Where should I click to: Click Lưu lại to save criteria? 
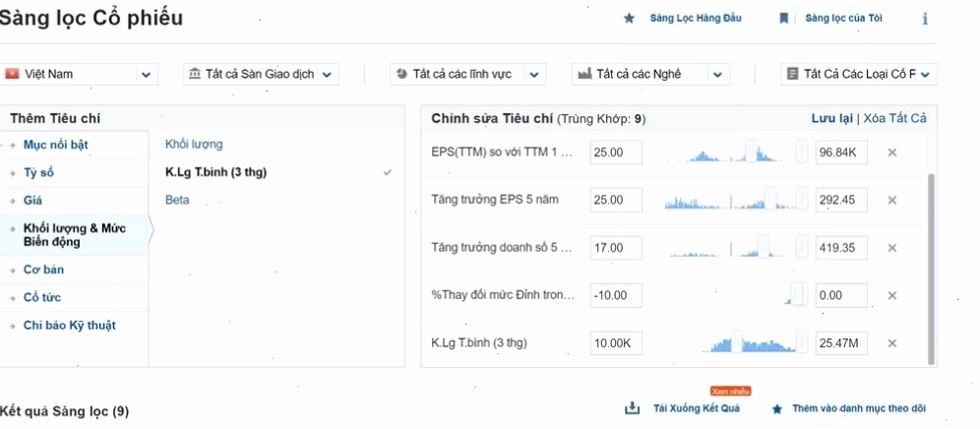point(831,118)
